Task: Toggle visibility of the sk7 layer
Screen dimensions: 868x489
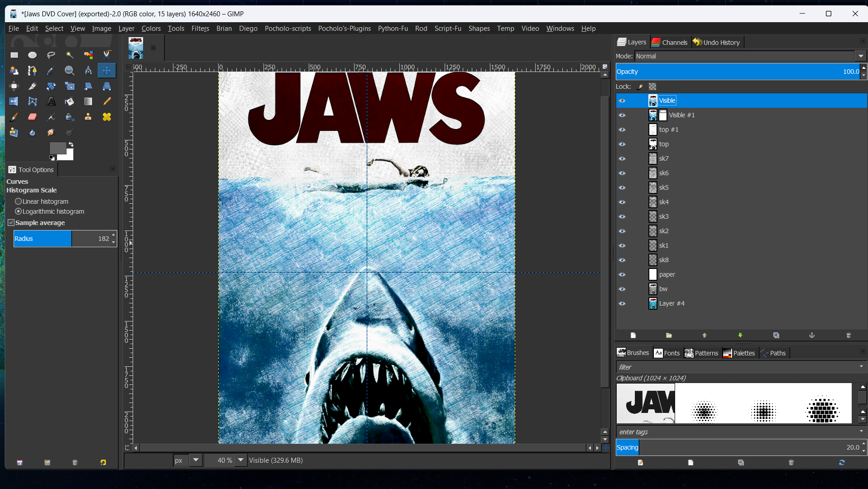Action: pos(622,158)
